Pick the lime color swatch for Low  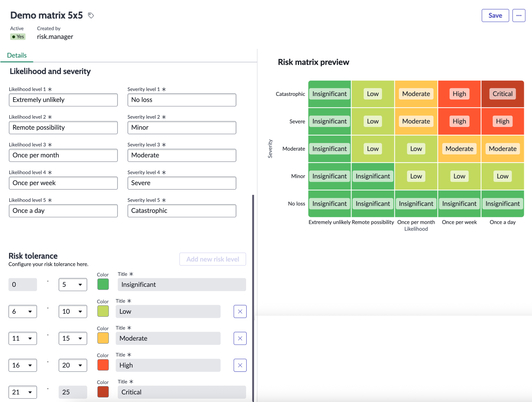click(103, 311)
